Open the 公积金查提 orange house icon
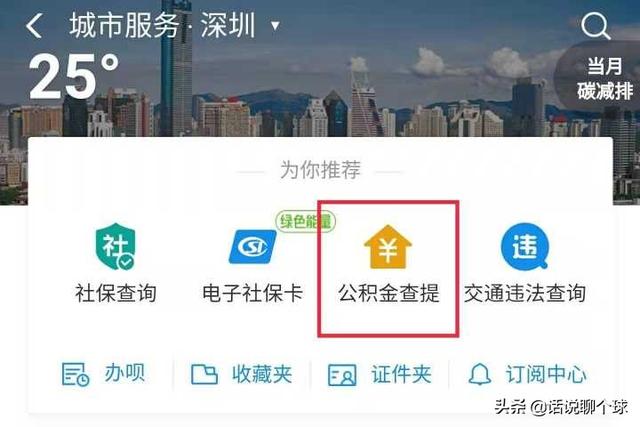Viewport: 640px width, 427px height. pyautogui.click(x=388, y=247)
